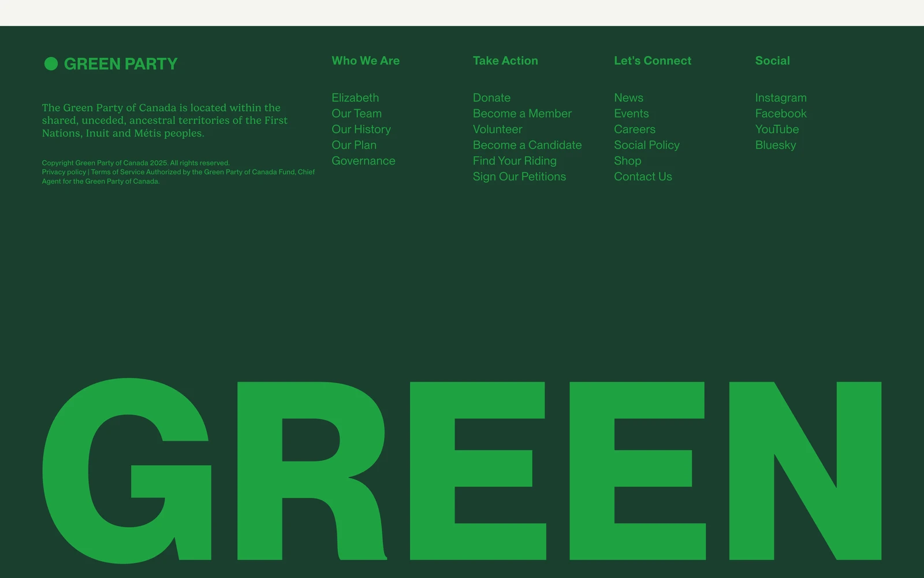924x578 pixels.
Task: View the Events page
Action: [631, 113]
